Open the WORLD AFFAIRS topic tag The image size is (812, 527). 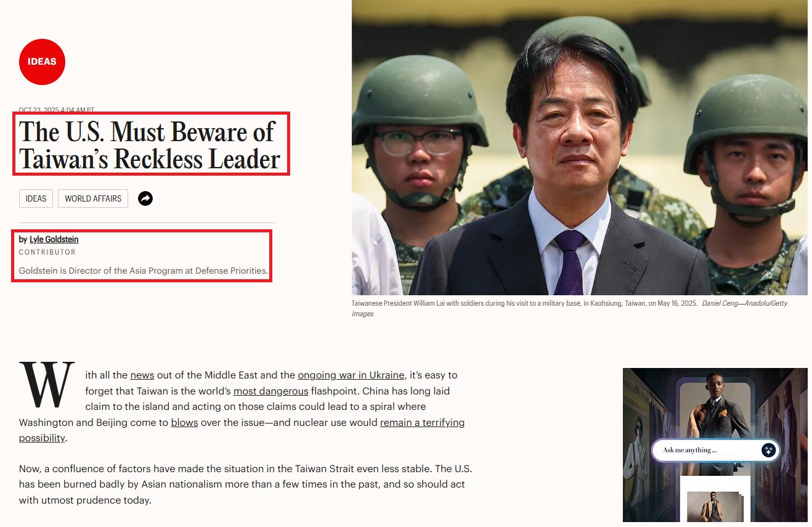pyautogui.click(x=93, y=198)
